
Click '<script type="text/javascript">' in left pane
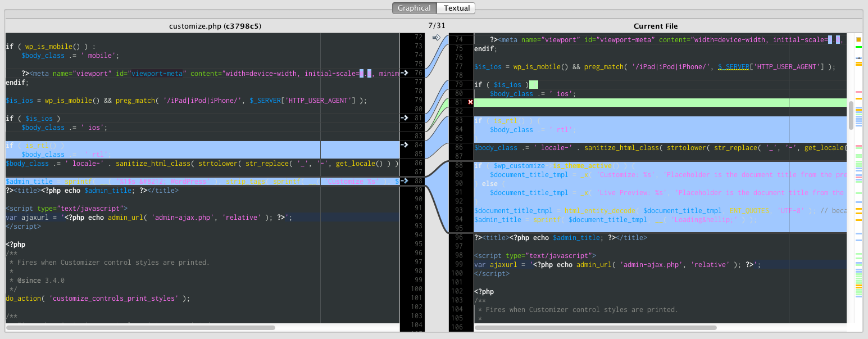(x=67, y=209)
